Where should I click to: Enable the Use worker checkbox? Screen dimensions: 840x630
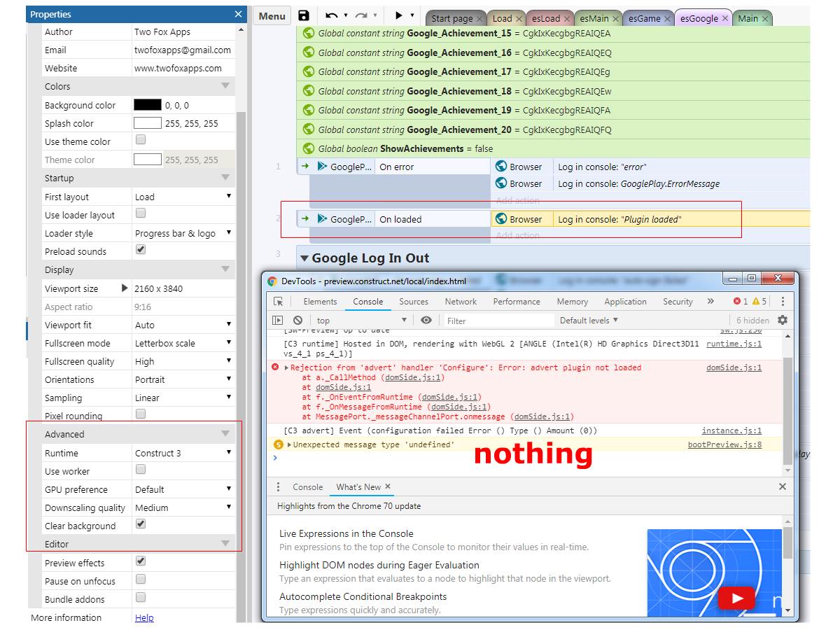tap(140, 470)
